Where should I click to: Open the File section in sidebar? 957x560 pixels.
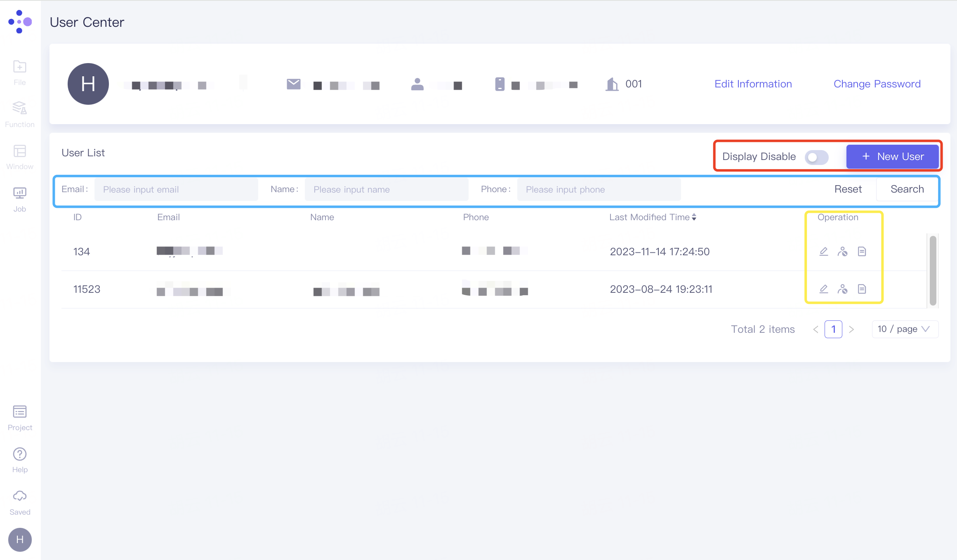tap(19, 73)
